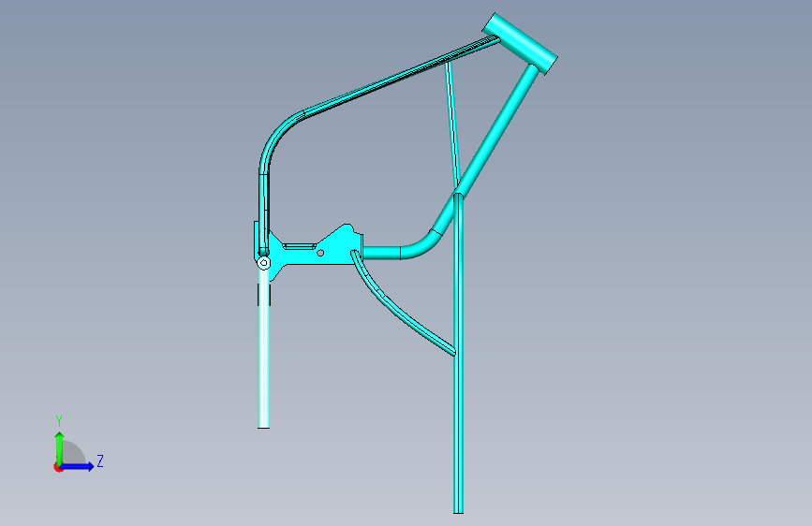Click the small hole in bracket plate

(320, 253)
